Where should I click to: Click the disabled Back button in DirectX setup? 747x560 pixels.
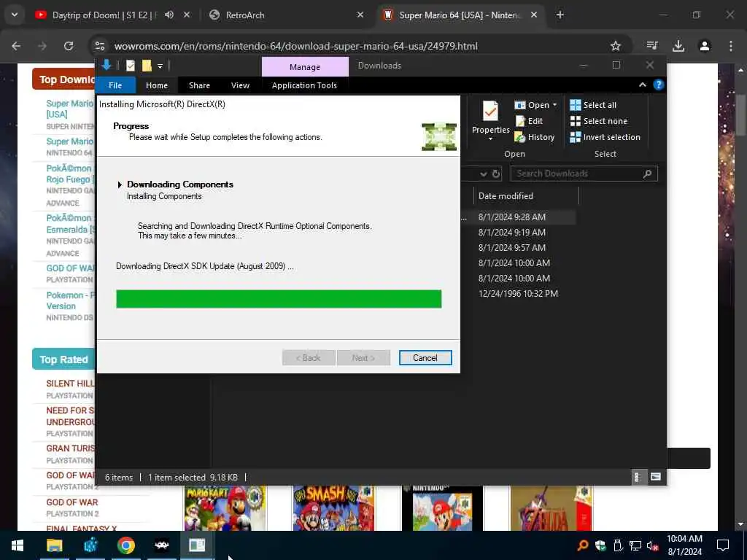click(x=309, y=357)
